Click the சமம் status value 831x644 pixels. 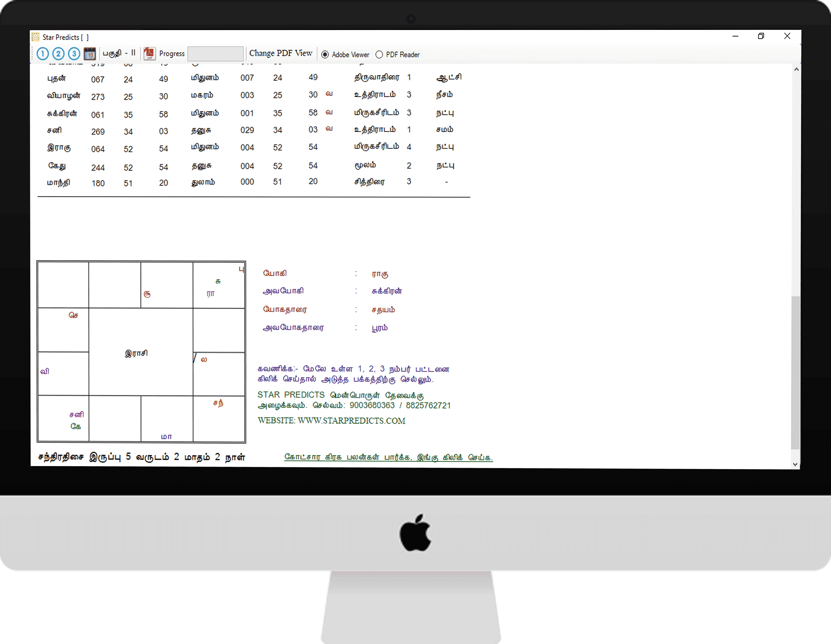coord(444,129)
